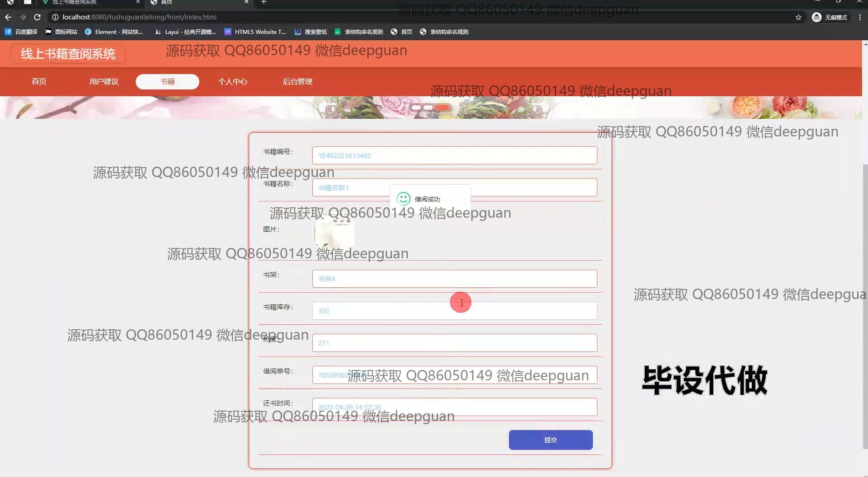Click the 书籍编号 input field
This screenshot has width=868, height=477.
coord(454,155)
